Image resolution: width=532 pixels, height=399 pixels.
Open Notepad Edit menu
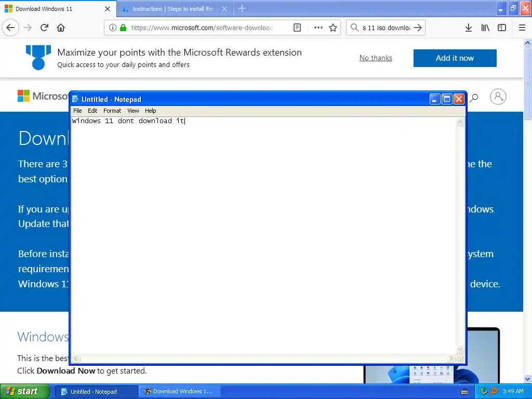pos(92,111)
